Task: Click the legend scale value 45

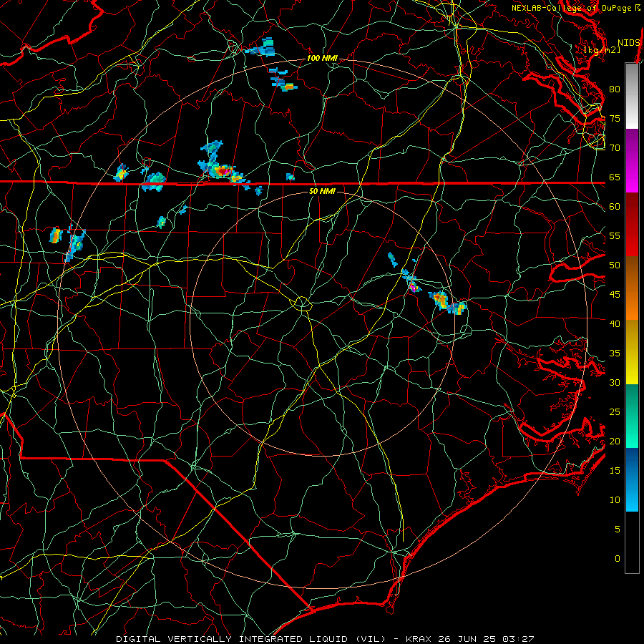Action: coord(615,295)
